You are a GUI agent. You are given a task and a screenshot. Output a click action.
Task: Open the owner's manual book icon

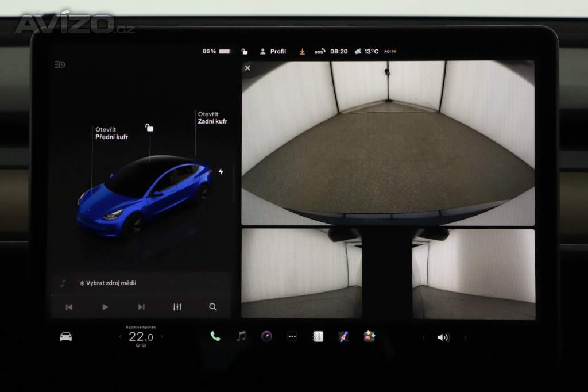point(318,337)
